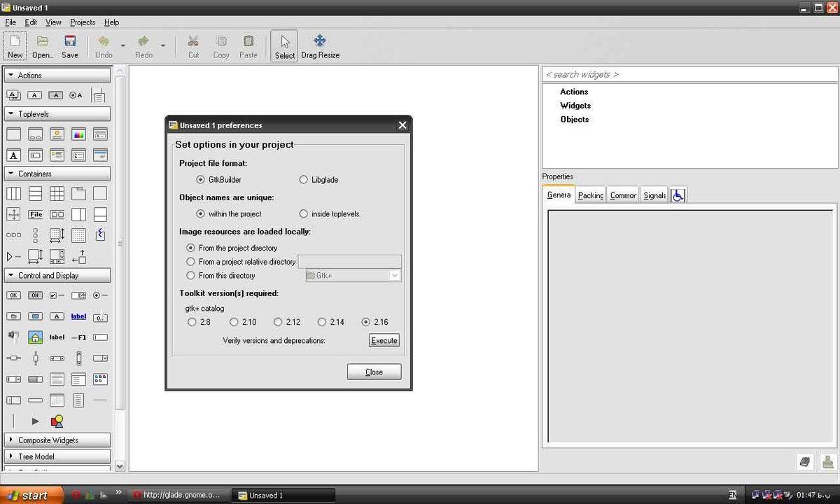
Task: Open the File menu
Action: pos(10,22)
